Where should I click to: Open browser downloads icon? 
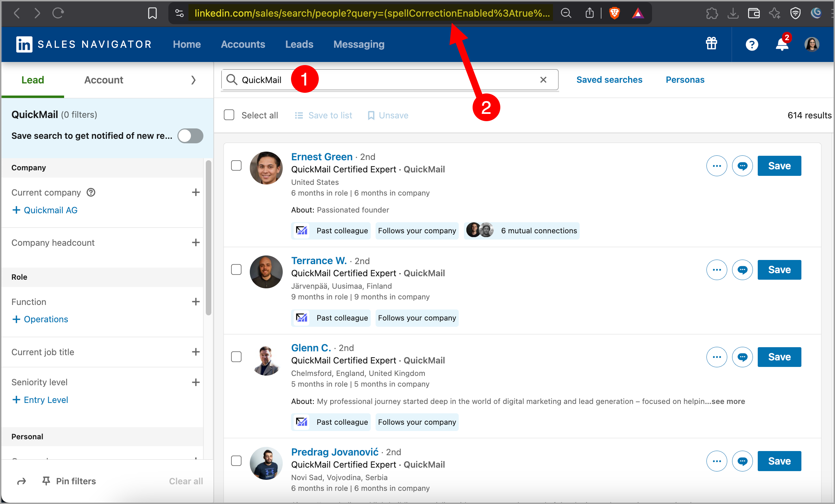(x=732, y=13)
